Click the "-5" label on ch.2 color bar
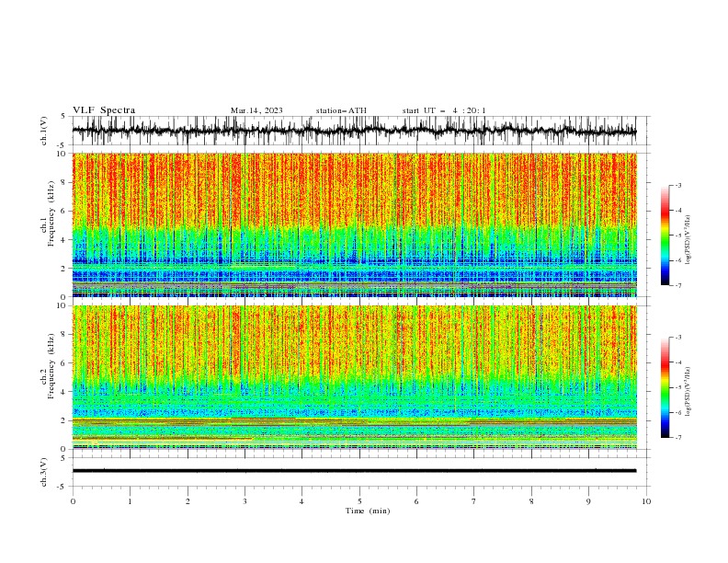This screenshot has height=563, width=728. tap(678, 387)
